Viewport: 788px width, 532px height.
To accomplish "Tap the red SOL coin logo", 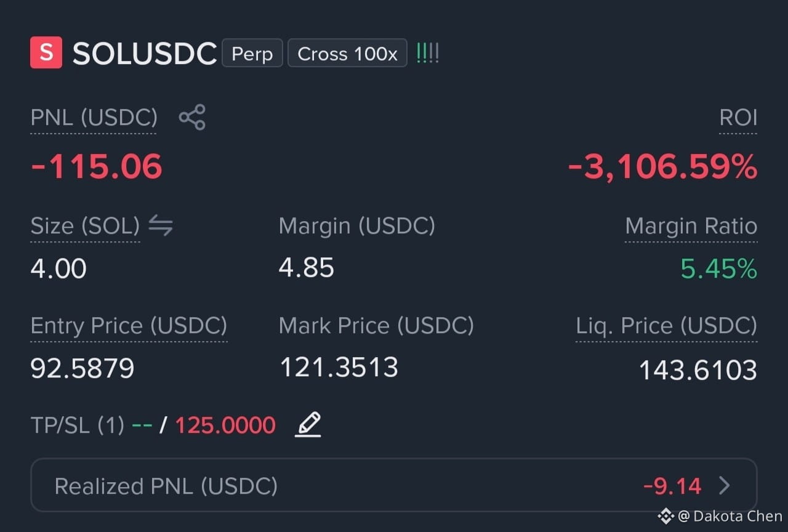I will [x=46, y=52].
